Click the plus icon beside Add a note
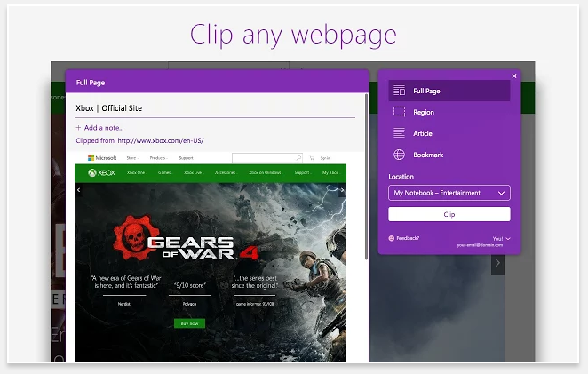Viewport: 588px width, 374px height. click(x=78, y=128)
